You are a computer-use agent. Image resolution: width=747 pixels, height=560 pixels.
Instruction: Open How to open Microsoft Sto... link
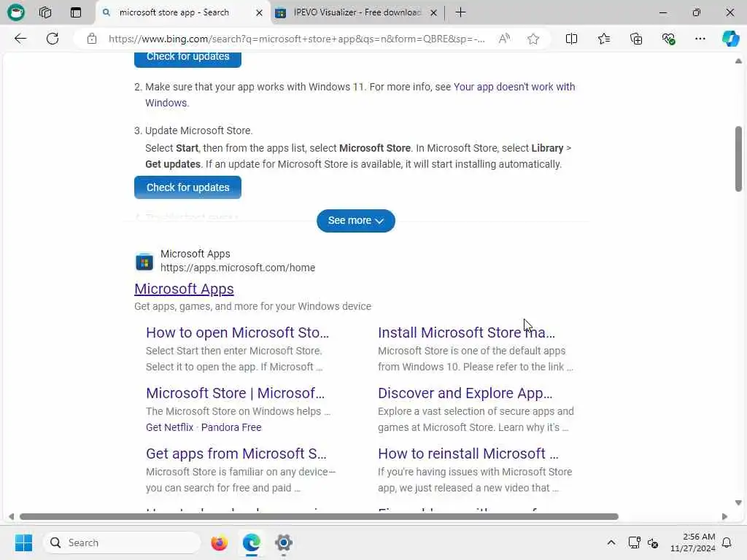pos(237,332)
